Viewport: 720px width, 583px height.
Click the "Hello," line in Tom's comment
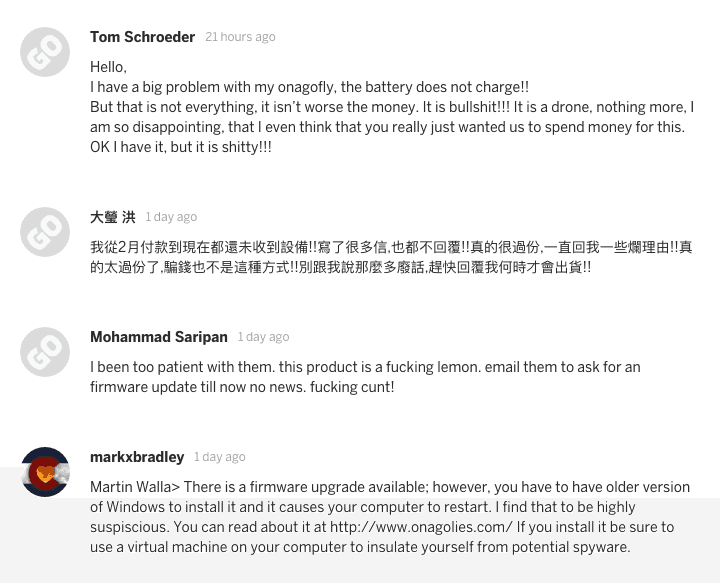click(x=108, y=67)
